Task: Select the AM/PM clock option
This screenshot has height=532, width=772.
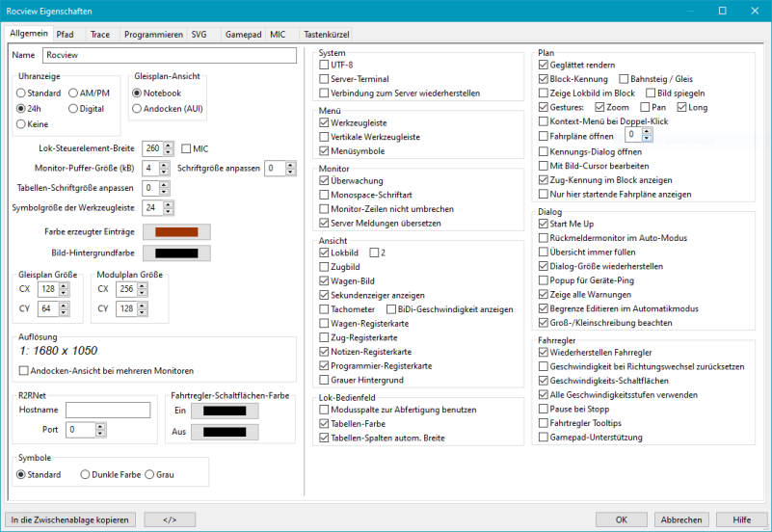Action: click(74, 93)
